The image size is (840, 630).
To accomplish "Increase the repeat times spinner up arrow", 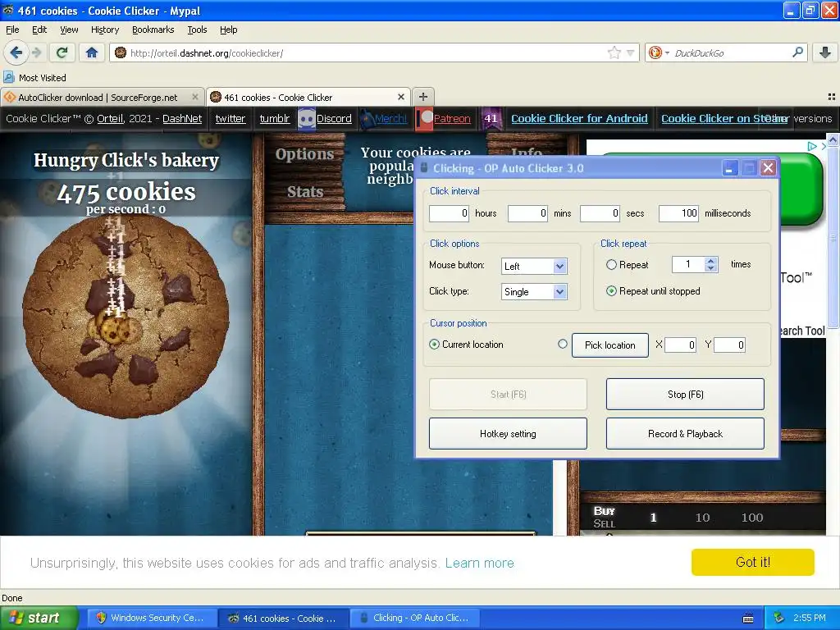I will [x=711, y=261].
